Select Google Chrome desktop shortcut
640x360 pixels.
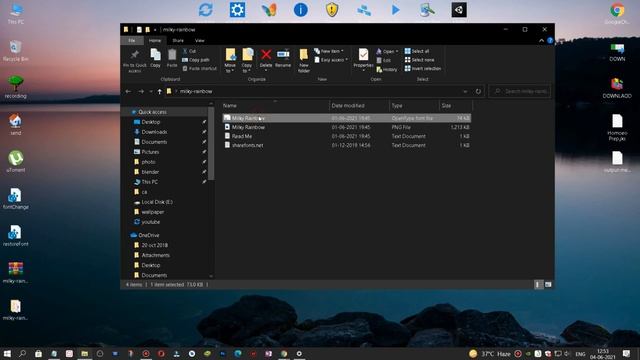(x=617, y=13)
